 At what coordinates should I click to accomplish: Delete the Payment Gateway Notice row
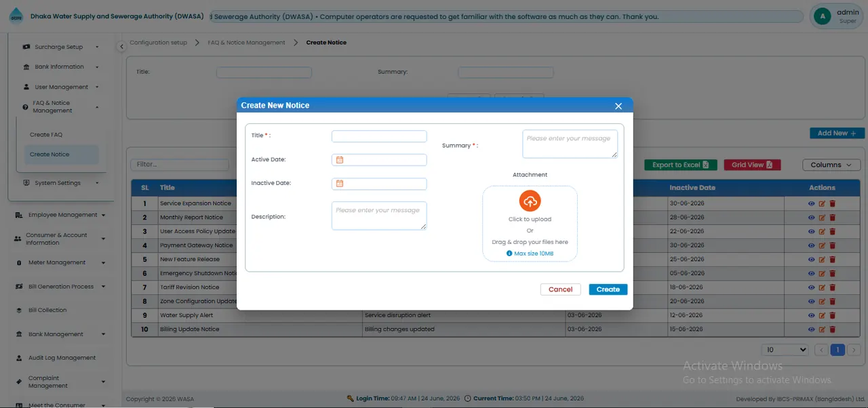[833, 245]
